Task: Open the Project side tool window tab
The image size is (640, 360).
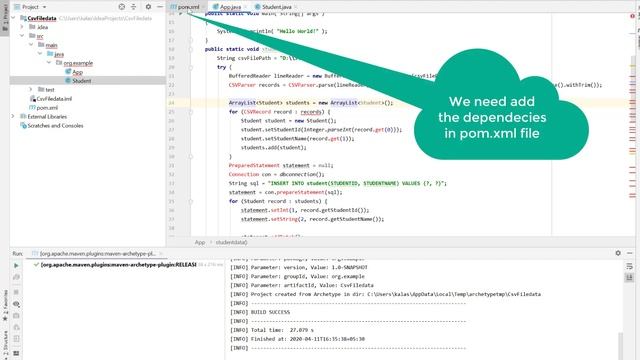Action: tap(5, 18)
